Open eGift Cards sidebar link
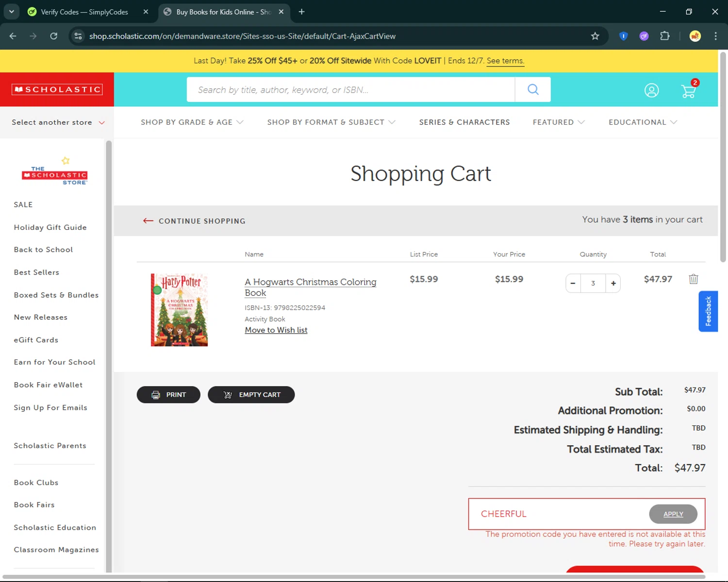728x582 pixels. click(x=36, y=340)
